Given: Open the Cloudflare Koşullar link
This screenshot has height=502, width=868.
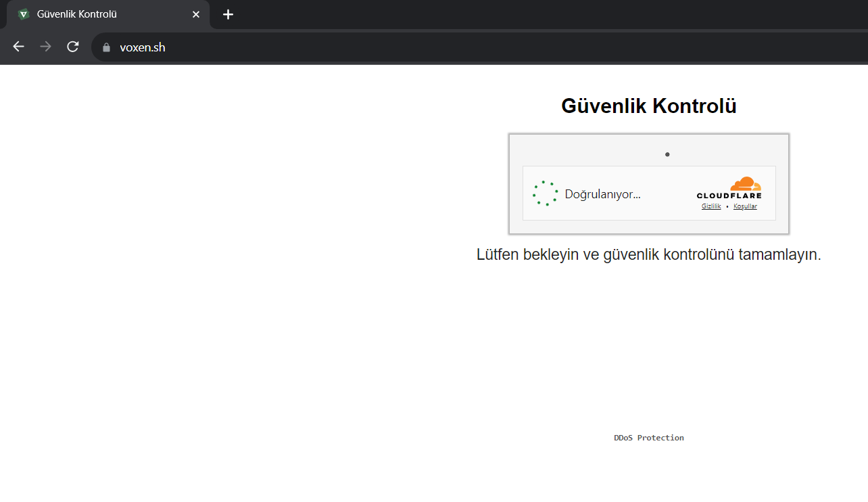Looking at the screenshot, I should (745, 206).
